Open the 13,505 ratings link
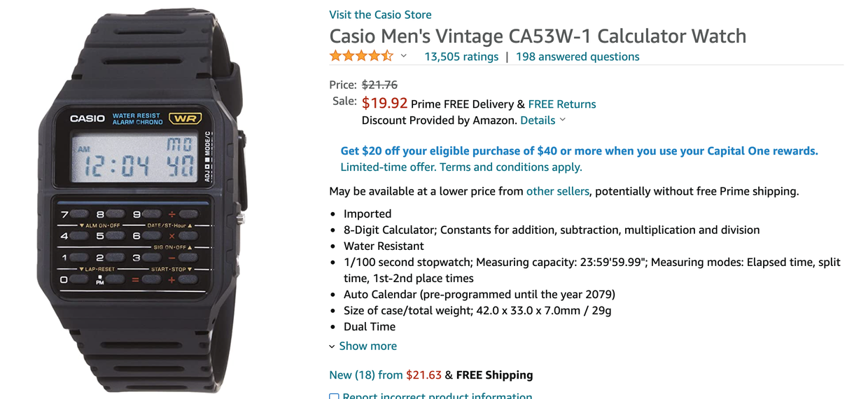Image resolution: width=868 pixels, height=399 pixels. (461, 57)
